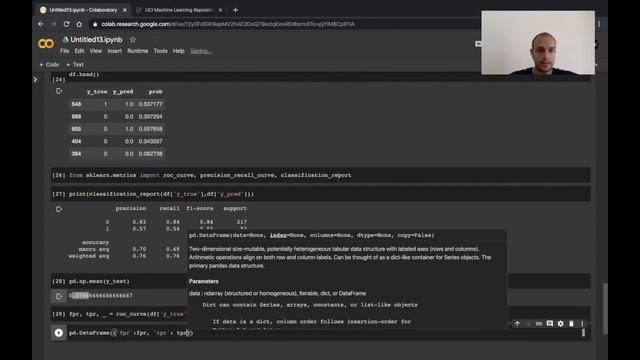640x360 pixels.
Task: Click the y_true column header
Action: (97, 92)
